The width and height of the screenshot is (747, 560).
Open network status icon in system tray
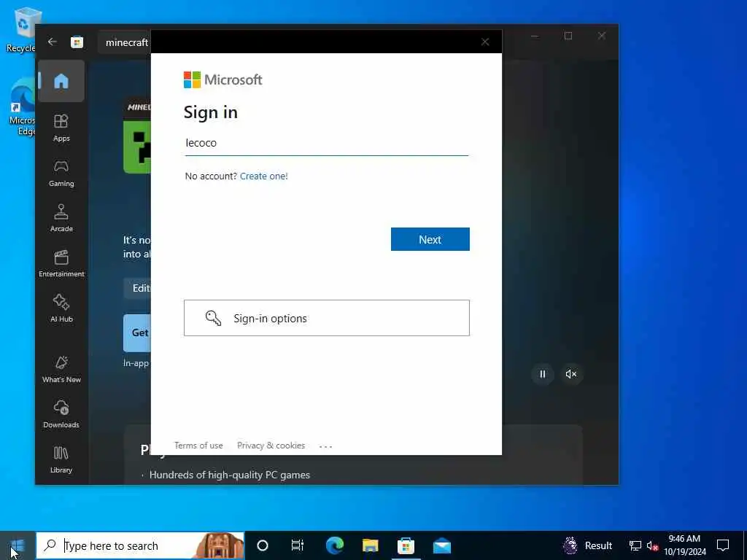[x=635, y=545]
